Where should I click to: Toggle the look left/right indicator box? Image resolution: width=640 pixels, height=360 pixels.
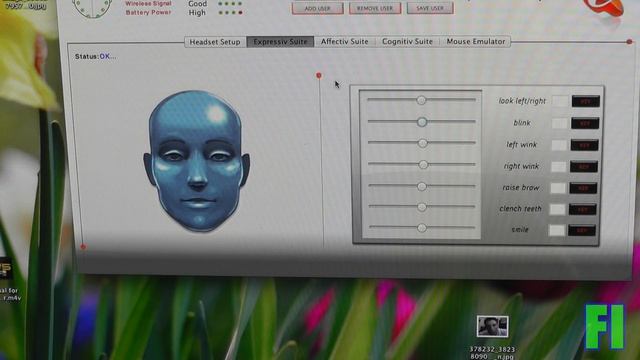pyautogui.click(x=560, y=101)
